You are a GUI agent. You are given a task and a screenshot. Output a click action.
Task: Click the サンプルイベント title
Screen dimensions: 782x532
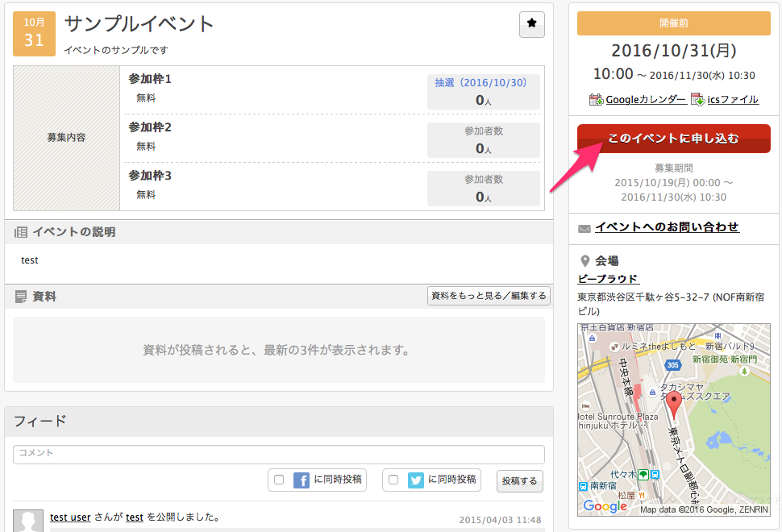tap(139, 23)
